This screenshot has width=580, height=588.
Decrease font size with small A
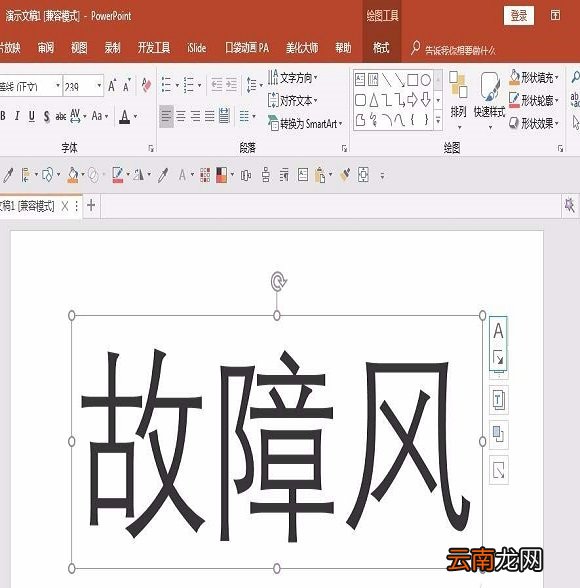coord(127,86)
